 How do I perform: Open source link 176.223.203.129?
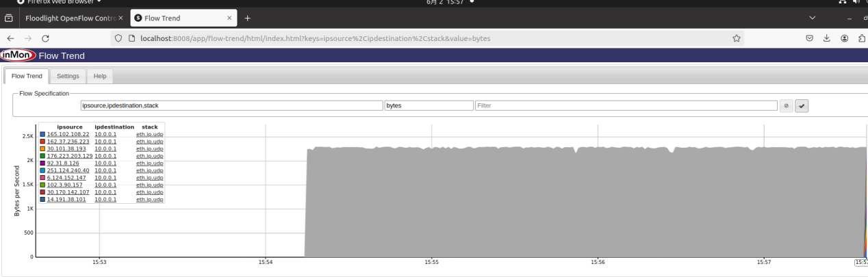pyautogui.click(x=69, y=156)
